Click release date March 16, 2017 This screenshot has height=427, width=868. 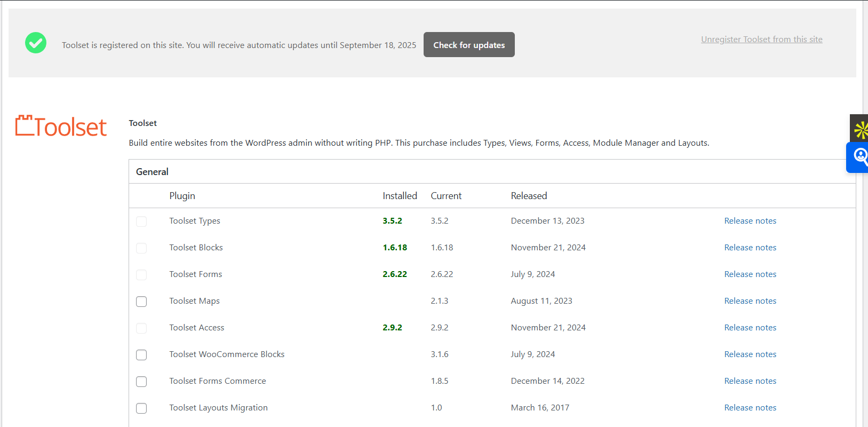point(540,408)
